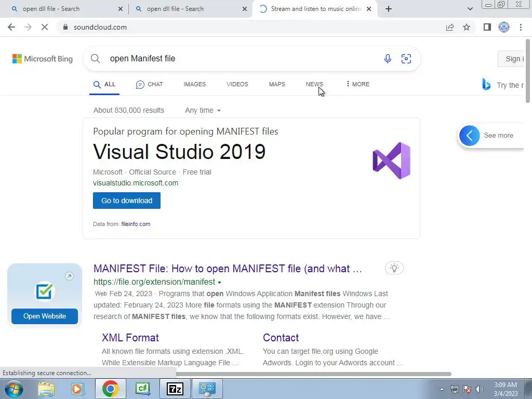
Task: Expand the MORE search options menu
Action: coord(357,84)
